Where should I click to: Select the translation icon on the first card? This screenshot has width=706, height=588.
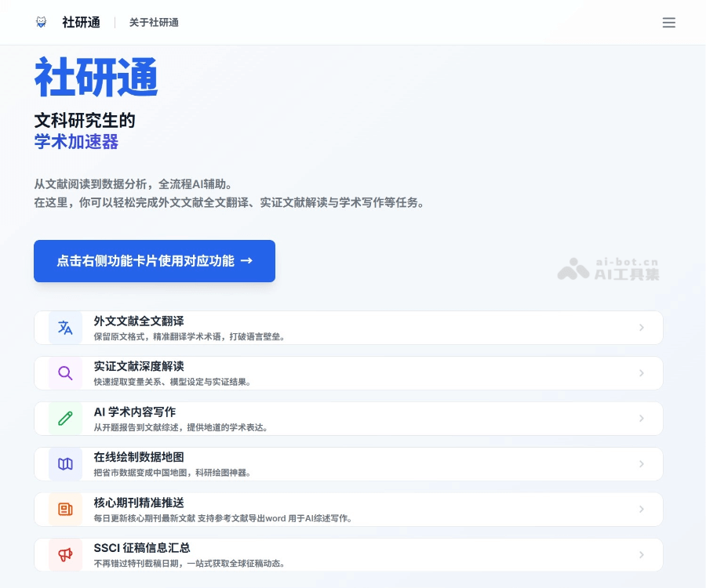[x=65, y=328]
